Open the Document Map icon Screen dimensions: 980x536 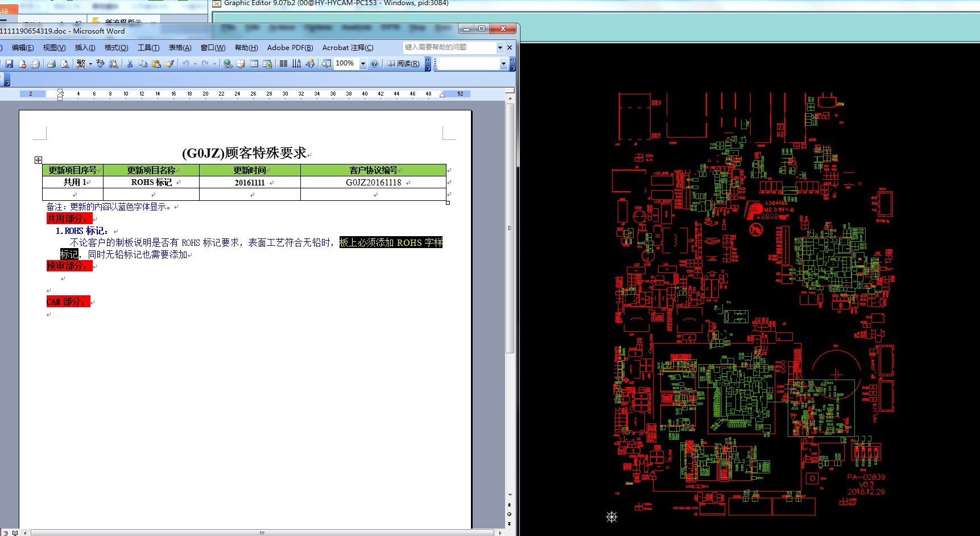click(x=326, y=64)
